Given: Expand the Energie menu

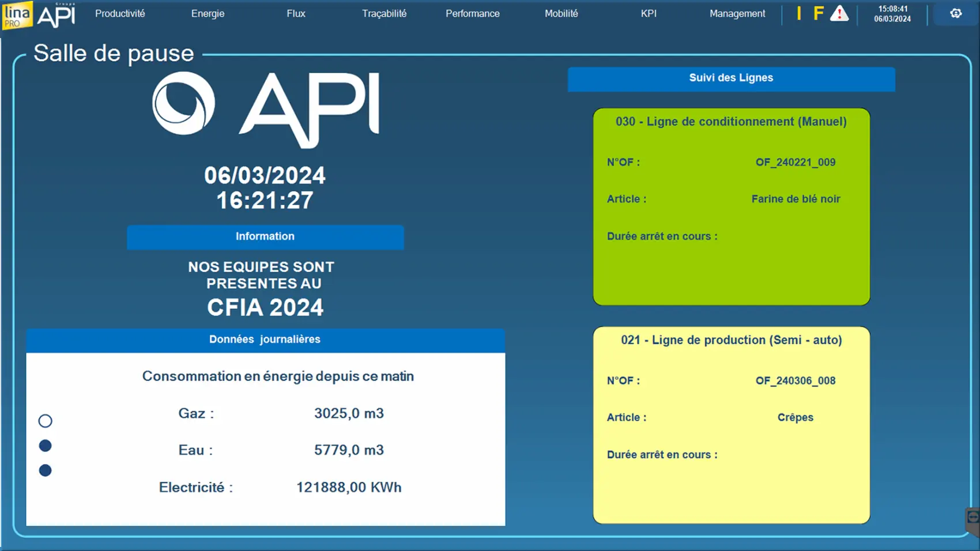Looking at the screenshot, I should tap(208, 13).
